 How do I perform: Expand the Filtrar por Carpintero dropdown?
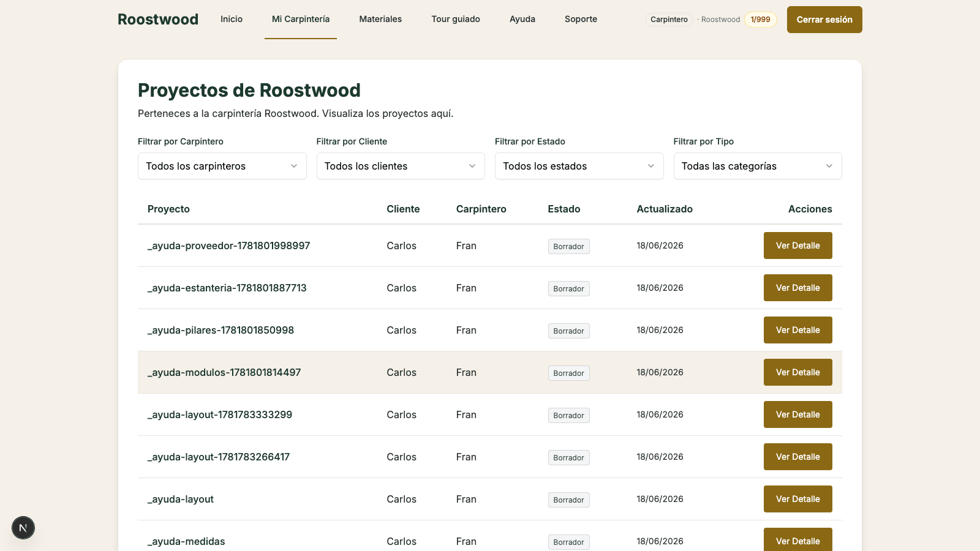pyautogui.click(x=222, y=166)
